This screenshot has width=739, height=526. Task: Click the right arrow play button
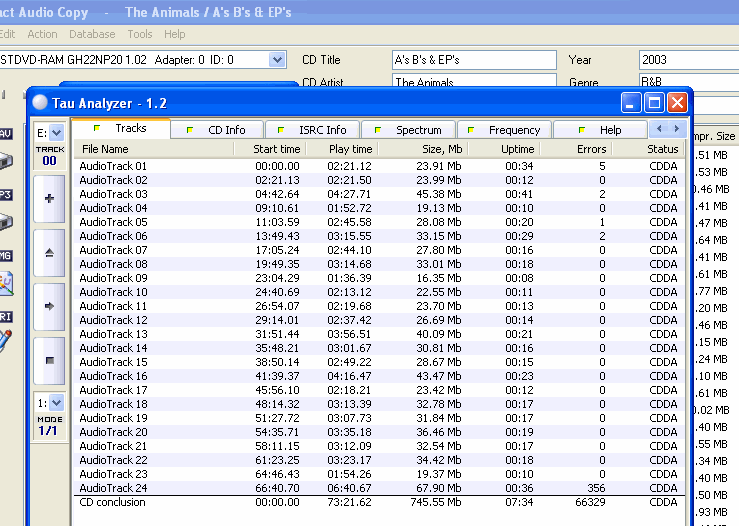(x=50, y=305)
